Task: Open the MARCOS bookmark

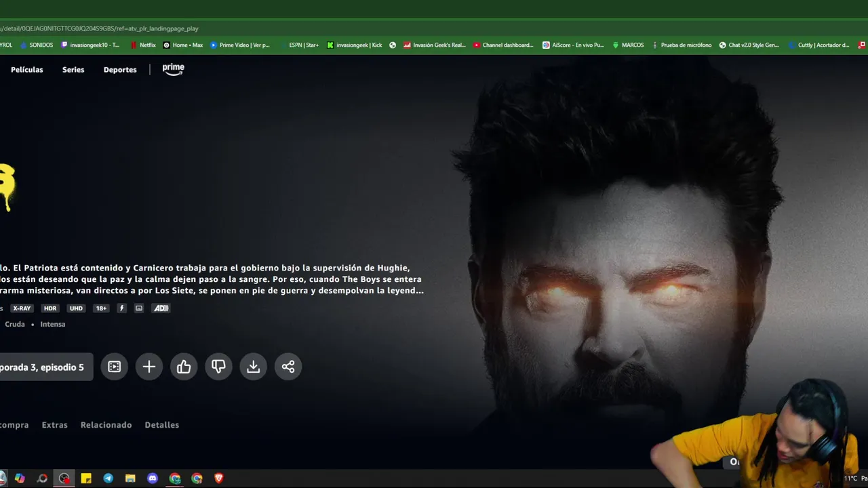Action: [x=628, y=45]
